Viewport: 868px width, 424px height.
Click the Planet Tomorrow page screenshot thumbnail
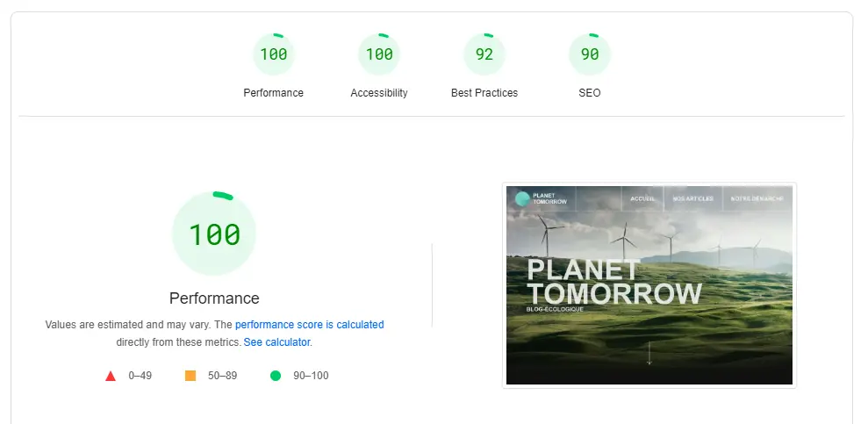[649, 285]
